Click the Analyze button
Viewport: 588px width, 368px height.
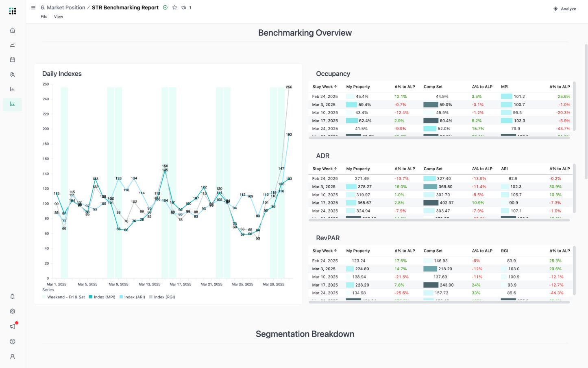[565, 9]
